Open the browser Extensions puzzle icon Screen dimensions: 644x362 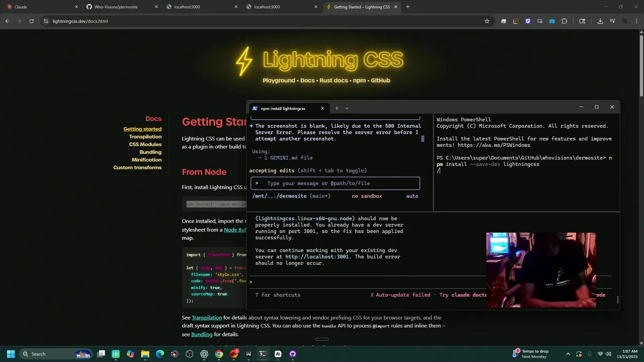pos(564,21)
